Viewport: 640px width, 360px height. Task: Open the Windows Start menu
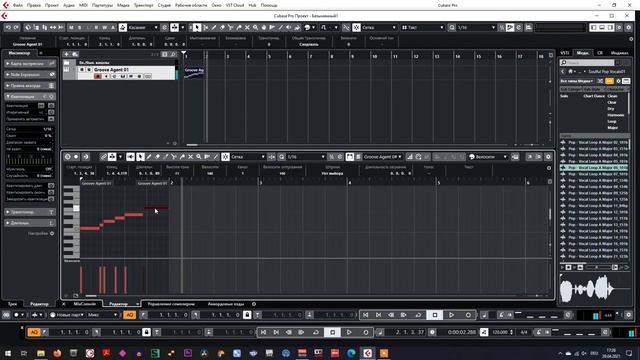pos(7,353)
